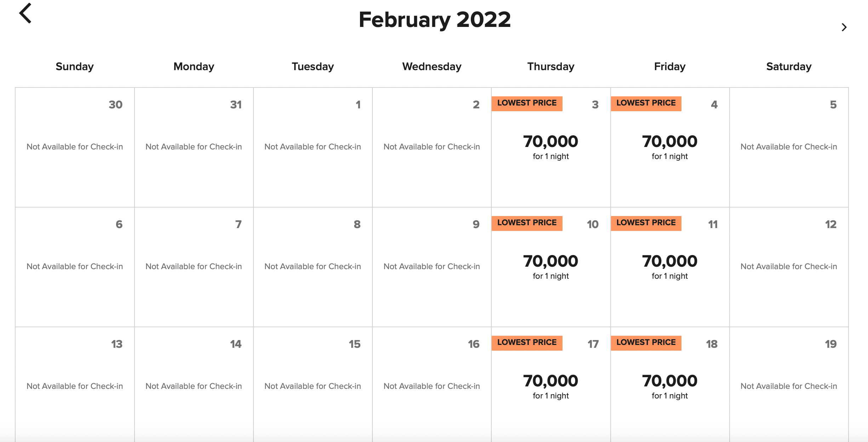The height and width of the screenshot is (442, 868).
Task: Click the Thursday column header
Action: 551,67
